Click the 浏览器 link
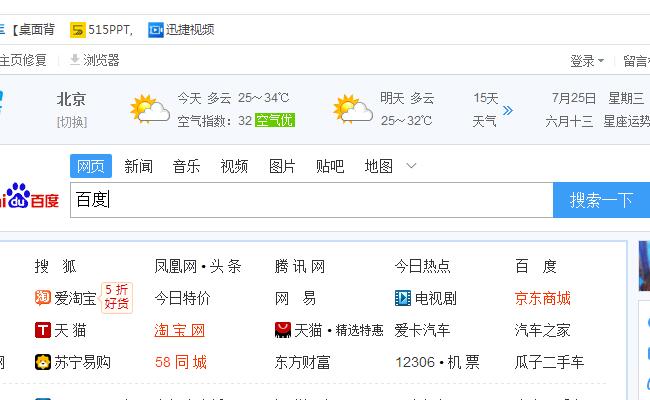 (x=101, y=60)
